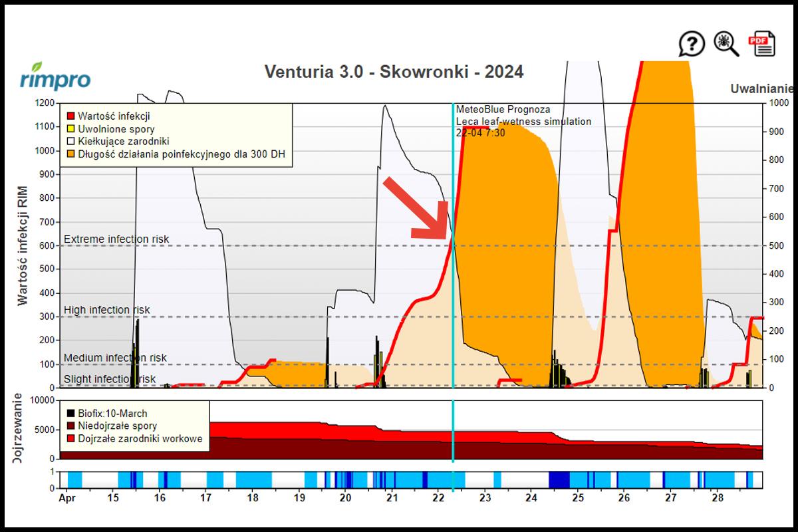The width and height of the screenshot is (798, 532).
Task: Click the MeteoBlue Prognoza text
Action: pyautogui.click(x=503, y=110)
